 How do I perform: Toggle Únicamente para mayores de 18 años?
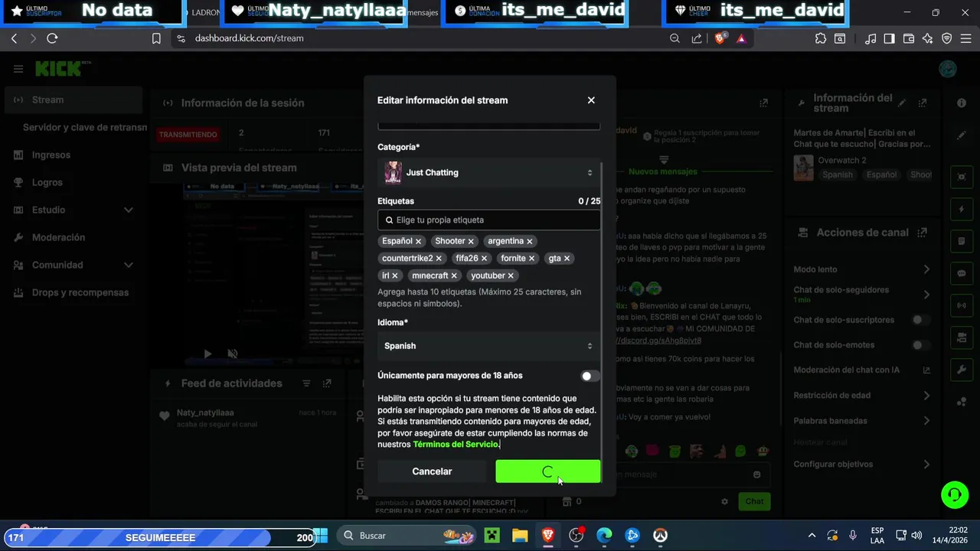[590, 376]
